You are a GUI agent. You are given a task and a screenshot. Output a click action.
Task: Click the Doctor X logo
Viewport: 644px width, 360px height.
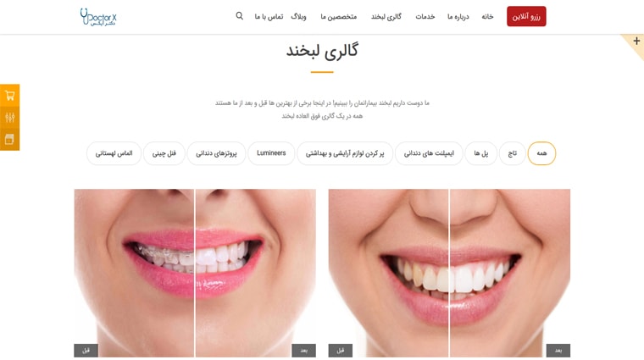(98, 17)
